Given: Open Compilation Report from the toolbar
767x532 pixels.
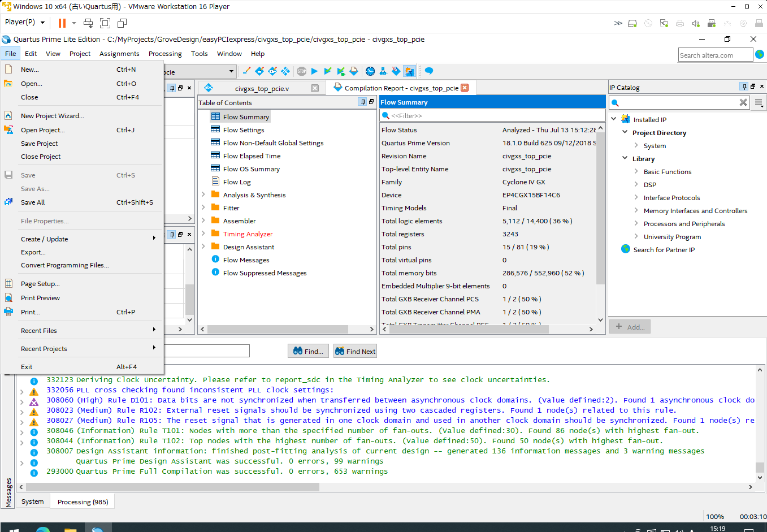Looking at the screenshot, I should click(x=354, y=71).
